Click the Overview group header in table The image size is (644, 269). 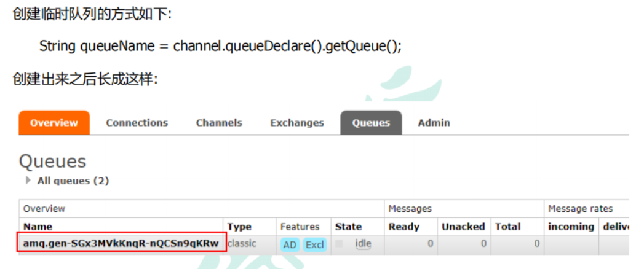(44, 209)
